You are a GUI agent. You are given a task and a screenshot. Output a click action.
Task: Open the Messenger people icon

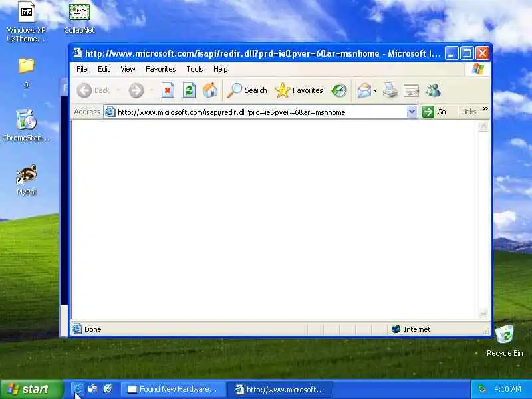point(434,90)
